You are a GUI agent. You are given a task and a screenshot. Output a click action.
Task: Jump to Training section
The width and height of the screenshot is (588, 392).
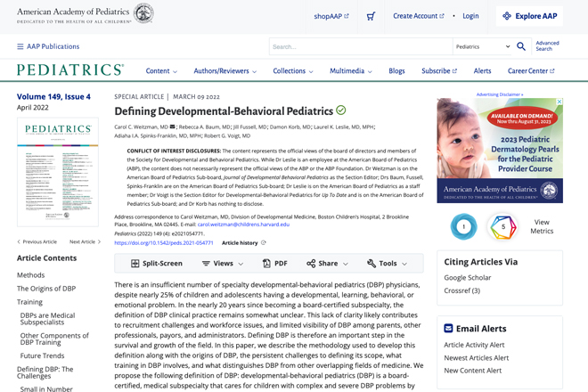tap(29, 302)
